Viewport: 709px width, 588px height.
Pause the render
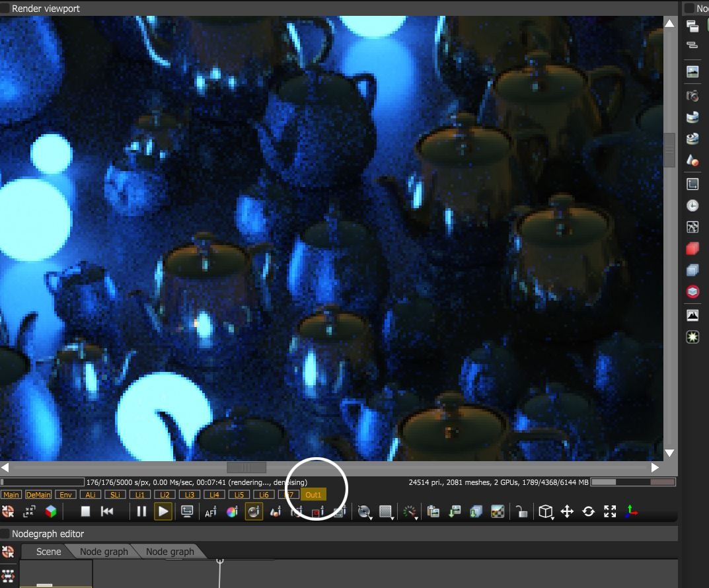tap(141, 511)
